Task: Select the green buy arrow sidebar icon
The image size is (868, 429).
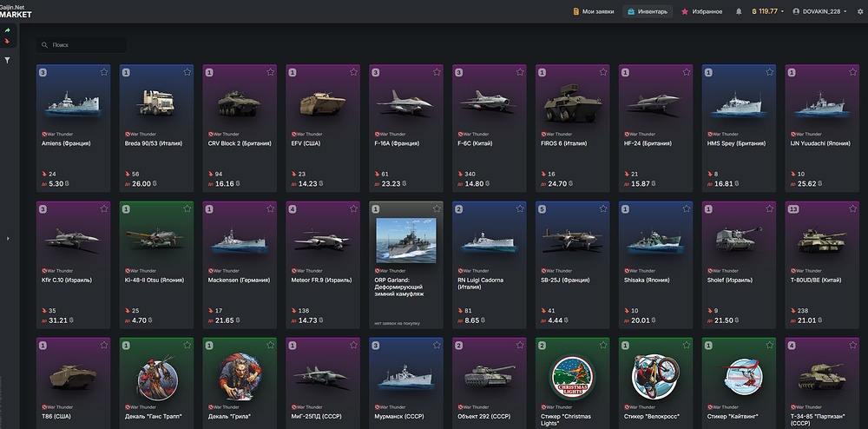Action: (7, 30)
